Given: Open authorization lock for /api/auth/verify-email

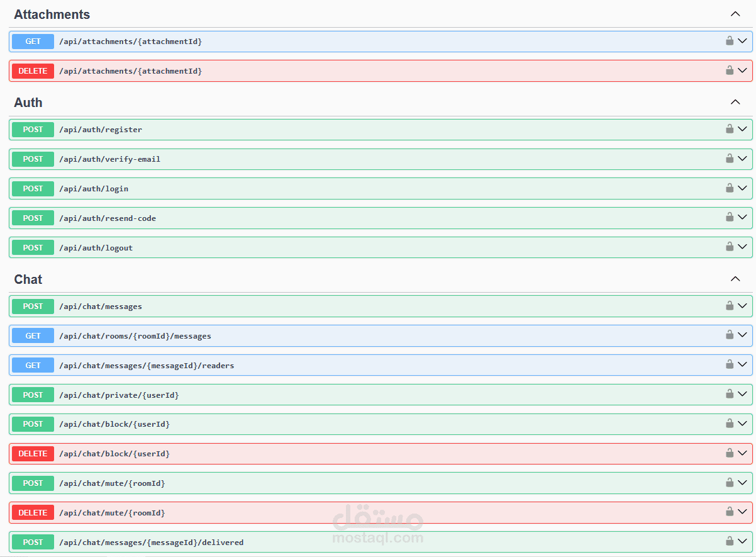Looking at the screenshot, I should (x=730, y=159).
